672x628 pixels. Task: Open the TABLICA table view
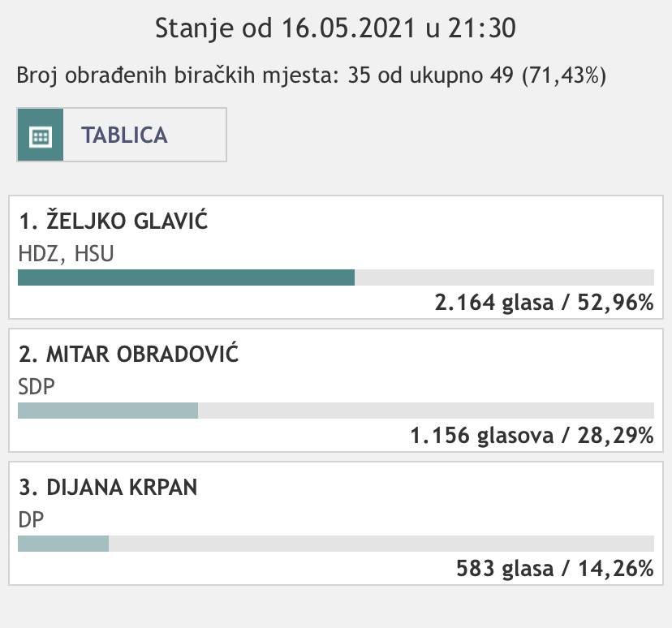(x=124, y=135)
